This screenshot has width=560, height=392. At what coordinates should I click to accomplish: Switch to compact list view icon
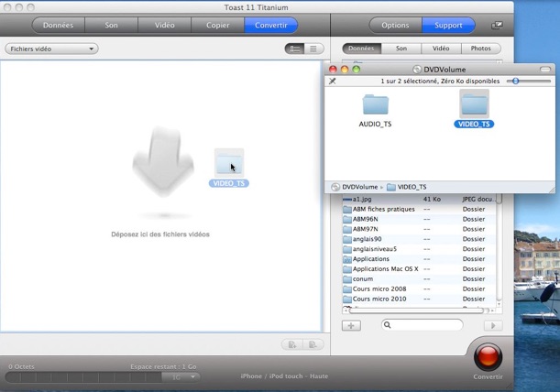(x=313, y=49)
